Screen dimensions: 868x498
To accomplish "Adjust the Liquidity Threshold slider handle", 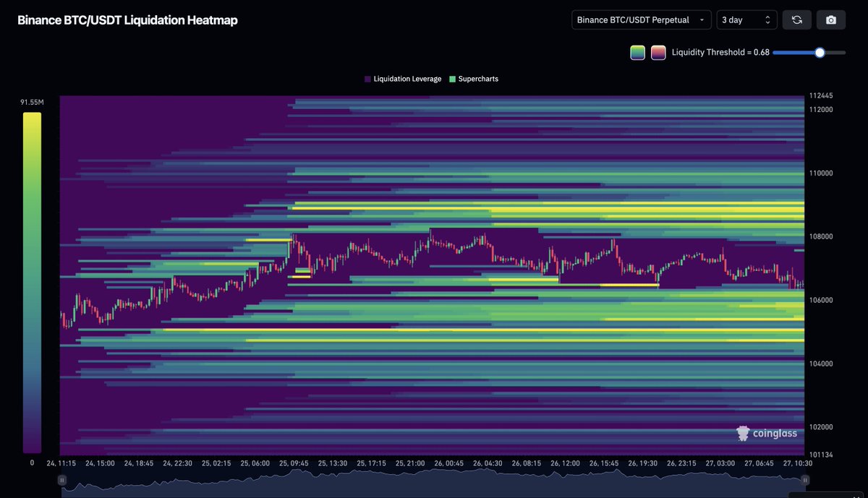I will click(x=820, y=52).
